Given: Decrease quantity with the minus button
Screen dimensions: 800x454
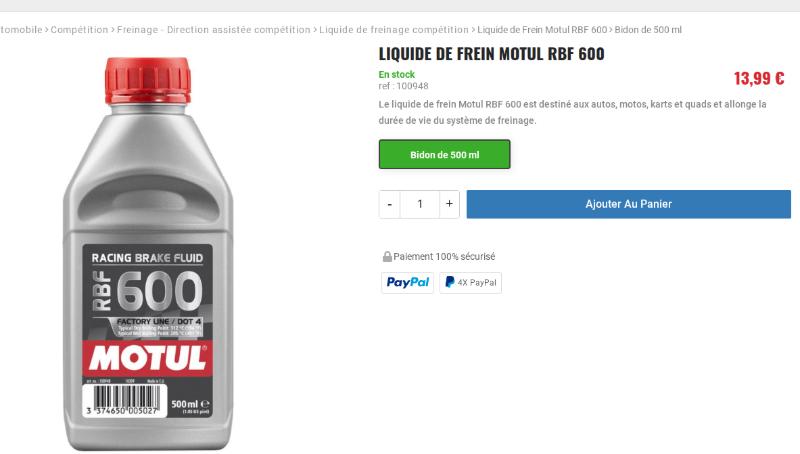Looking at the screenshot, I should pos(390,204).
